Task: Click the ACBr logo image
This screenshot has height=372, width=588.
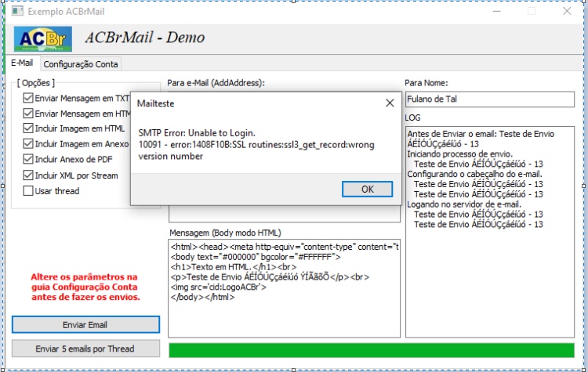Action: coord(43,38)
